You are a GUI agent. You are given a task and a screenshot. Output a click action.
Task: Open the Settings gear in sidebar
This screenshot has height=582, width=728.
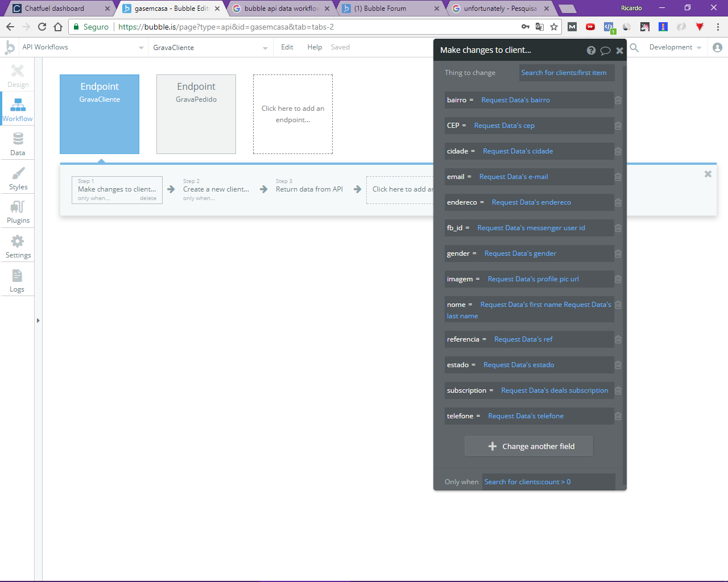[x=18, y=241]
